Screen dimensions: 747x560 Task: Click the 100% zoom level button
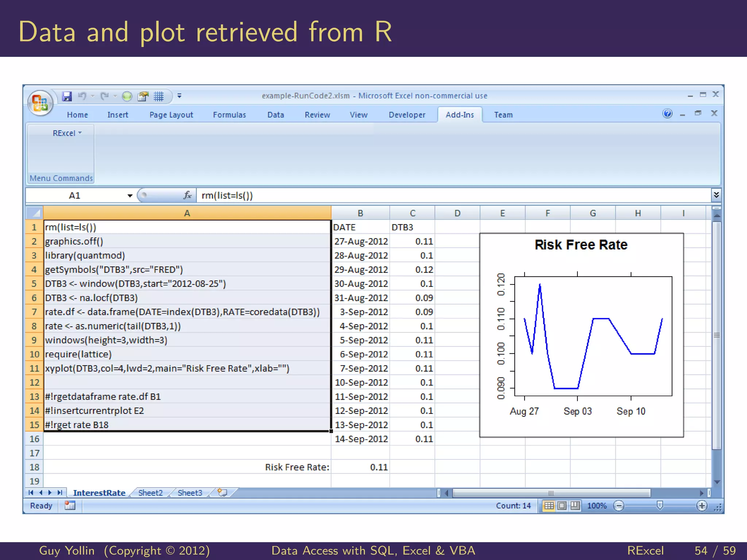pos(597,506)
